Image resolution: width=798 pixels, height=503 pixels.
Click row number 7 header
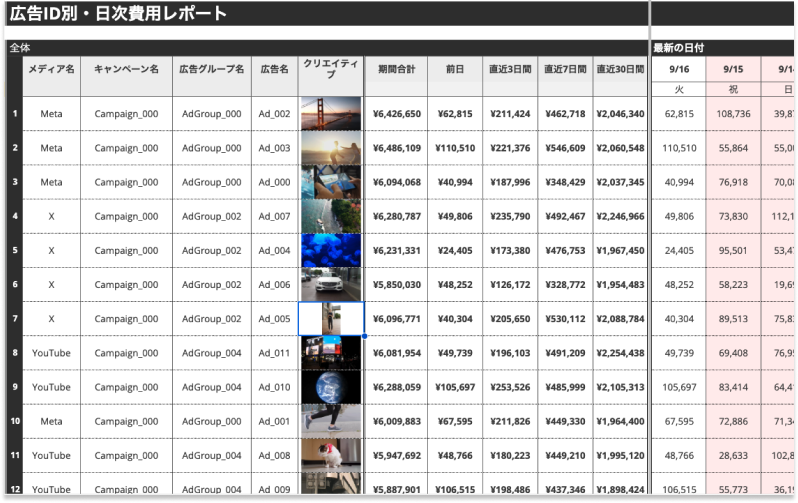click(14, 318)
